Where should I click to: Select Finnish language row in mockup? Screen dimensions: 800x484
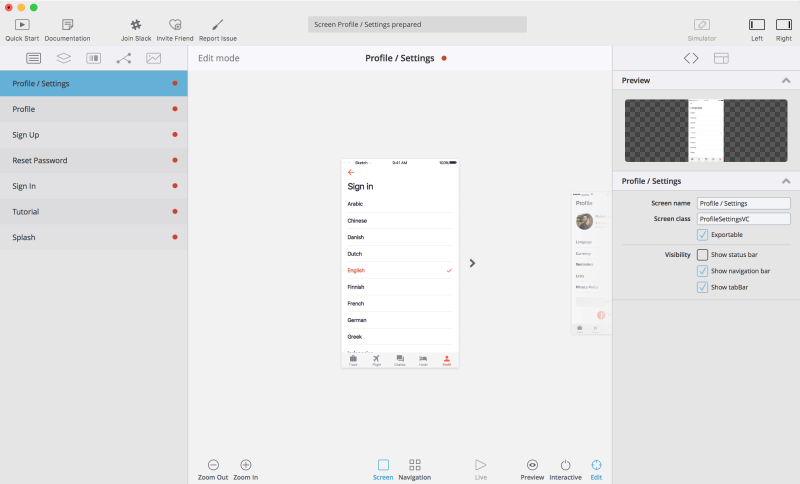click(399, 287)
